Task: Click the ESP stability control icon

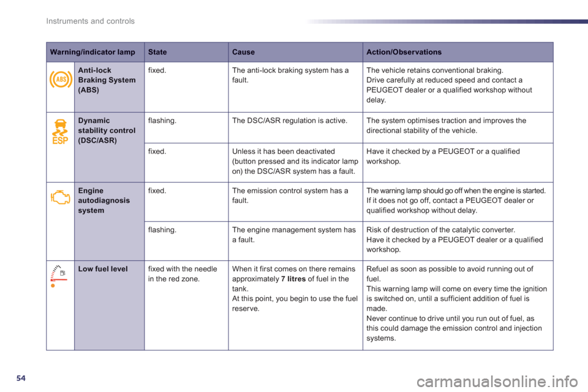Action: point(61,132)
